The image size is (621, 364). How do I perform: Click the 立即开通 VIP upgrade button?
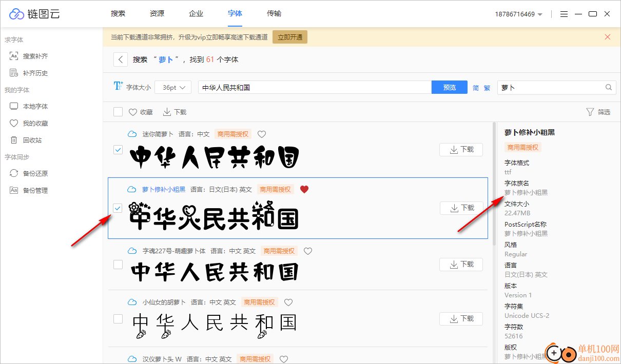tap(289, 37)
